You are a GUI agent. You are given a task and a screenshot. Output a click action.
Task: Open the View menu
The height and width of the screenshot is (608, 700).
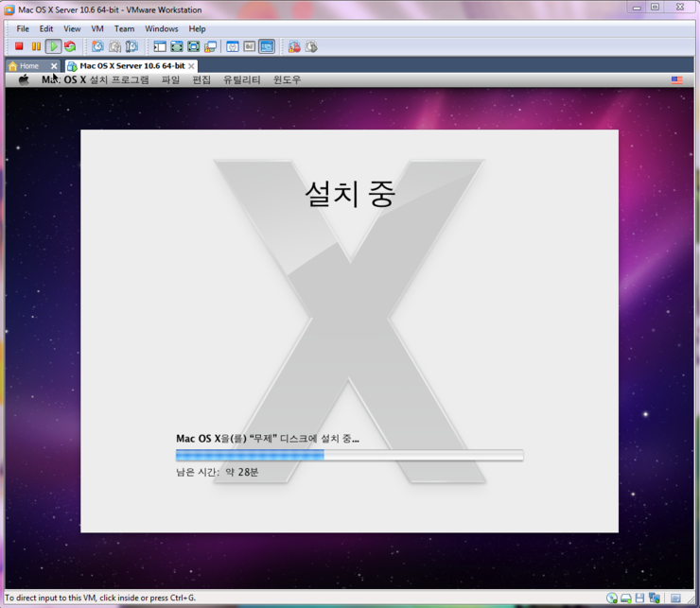pos(72,28)
